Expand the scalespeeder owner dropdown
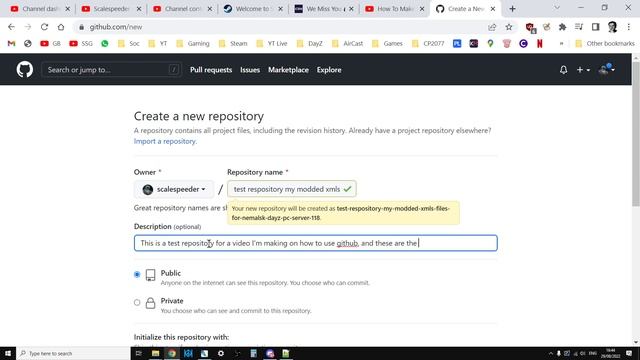This screenshot has height=360, width=640. tap(174, 189)
